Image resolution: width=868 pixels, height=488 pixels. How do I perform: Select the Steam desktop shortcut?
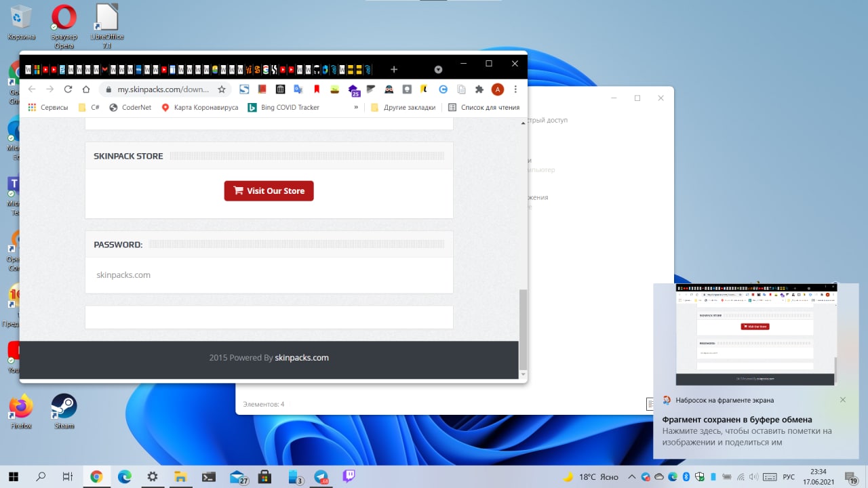64,411
